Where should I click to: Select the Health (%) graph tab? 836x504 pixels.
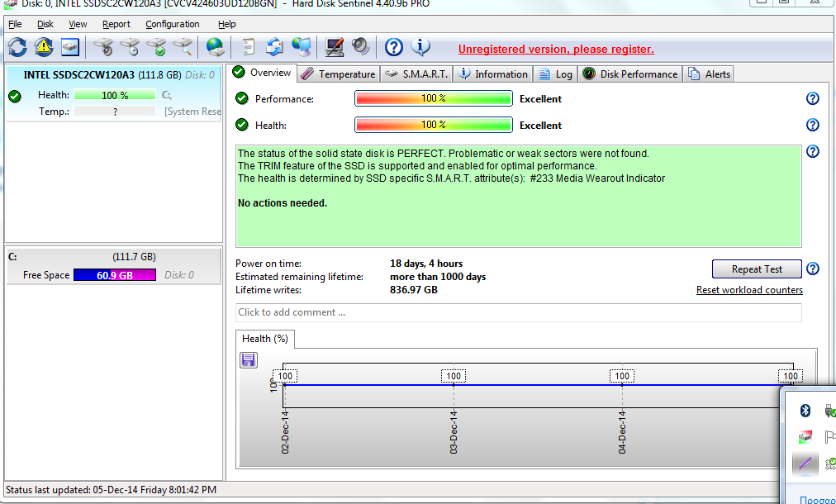pyautogui.click(x=265, y=339)
